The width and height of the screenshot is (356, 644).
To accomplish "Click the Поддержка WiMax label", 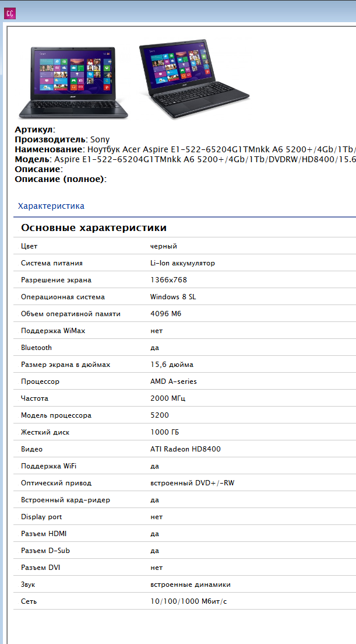I will click(x=54, y=331).
